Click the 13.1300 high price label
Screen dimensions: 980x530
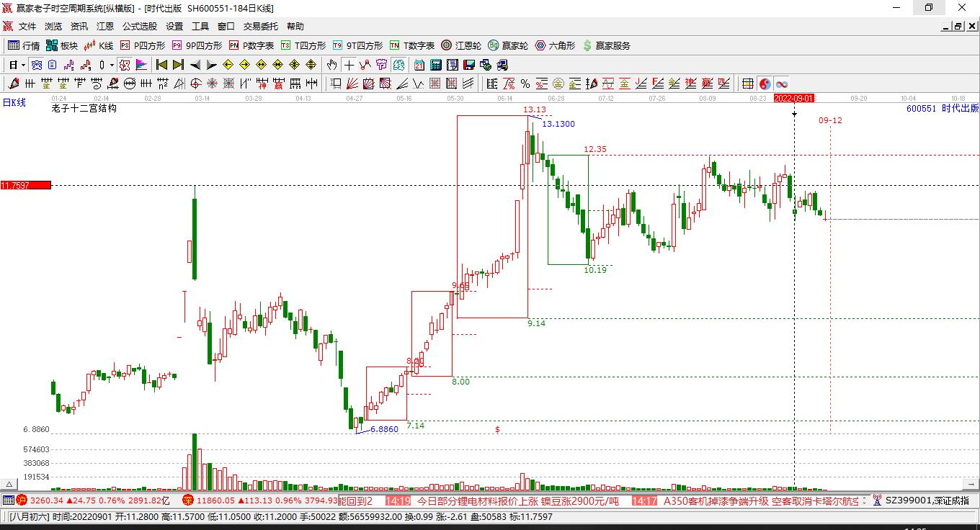[558, 124]
